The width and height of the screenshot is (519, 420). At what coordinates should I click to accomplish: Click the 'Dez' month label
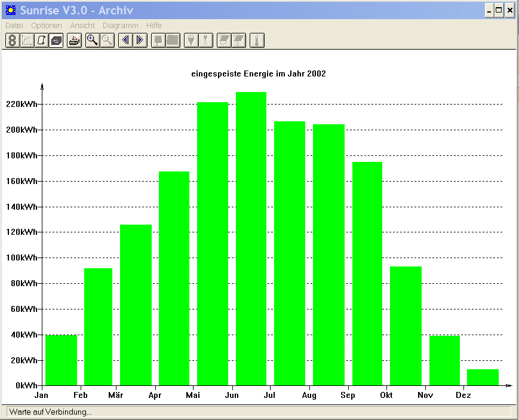tap(463, 395)
